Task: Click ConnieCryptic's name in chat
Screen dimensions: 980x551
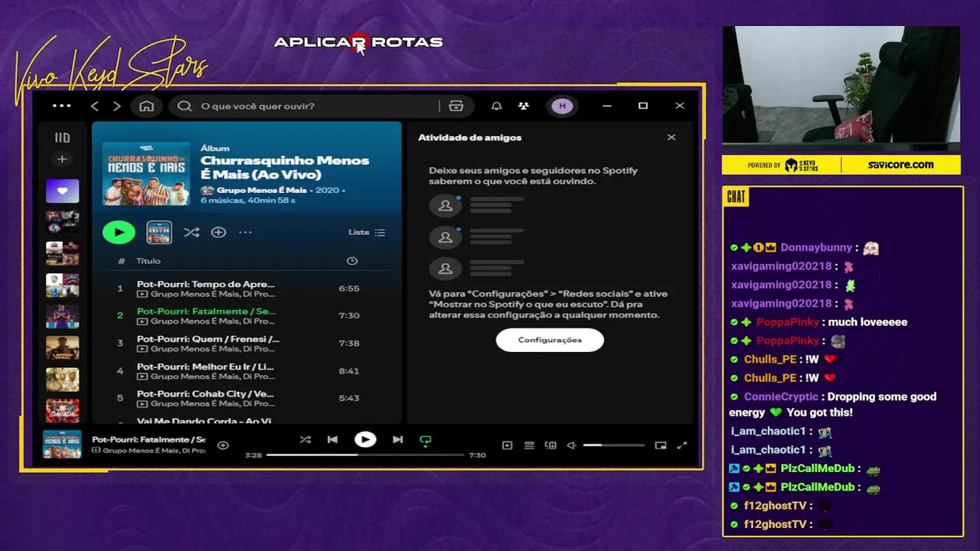Action: (780, 396)
